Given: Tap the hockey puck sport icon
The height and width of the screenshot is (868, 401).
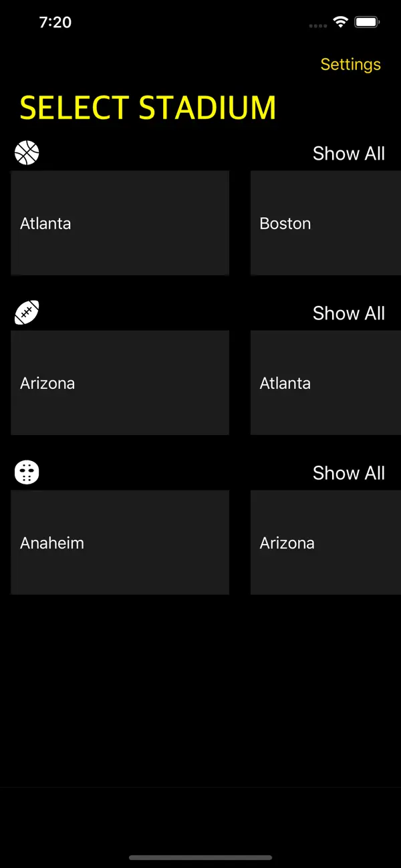Looking at the screenshot, I should pyautogui.click(x=27, y=472).
